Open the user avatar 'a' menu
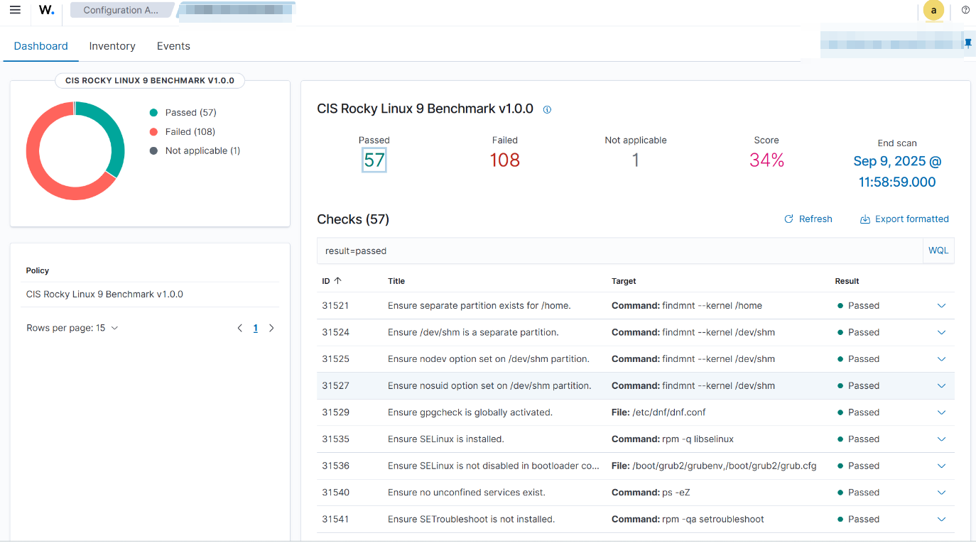The height and width of the screenshot is (560, 976). click(x=933, y=10)
